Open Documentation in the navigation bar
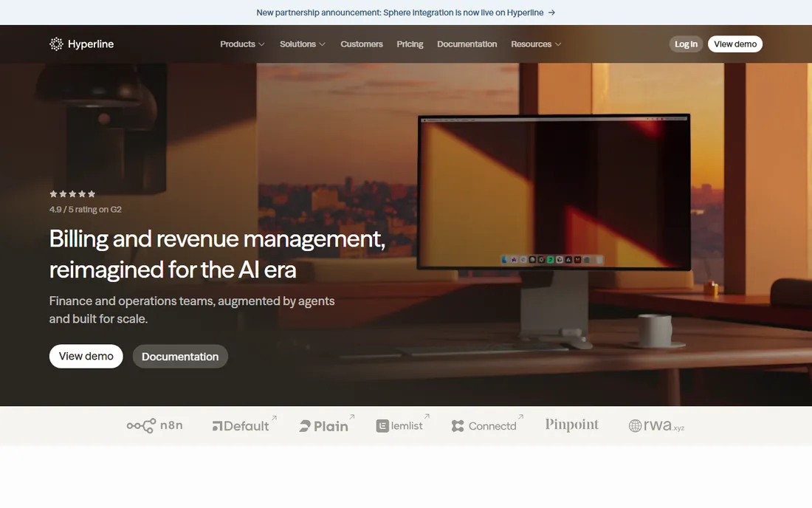This screenshot has width=812, height=508. [x=467, y=44]
